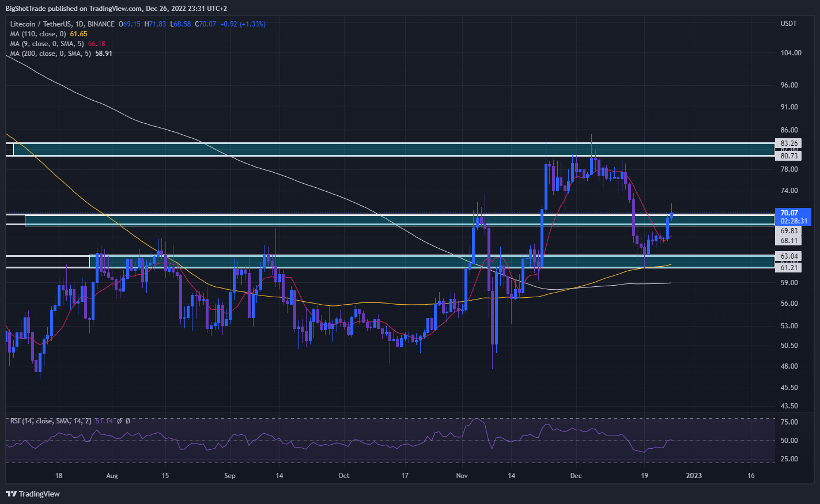Click the 83.26 price level label

pyautogui.click(x=789, y=143)
